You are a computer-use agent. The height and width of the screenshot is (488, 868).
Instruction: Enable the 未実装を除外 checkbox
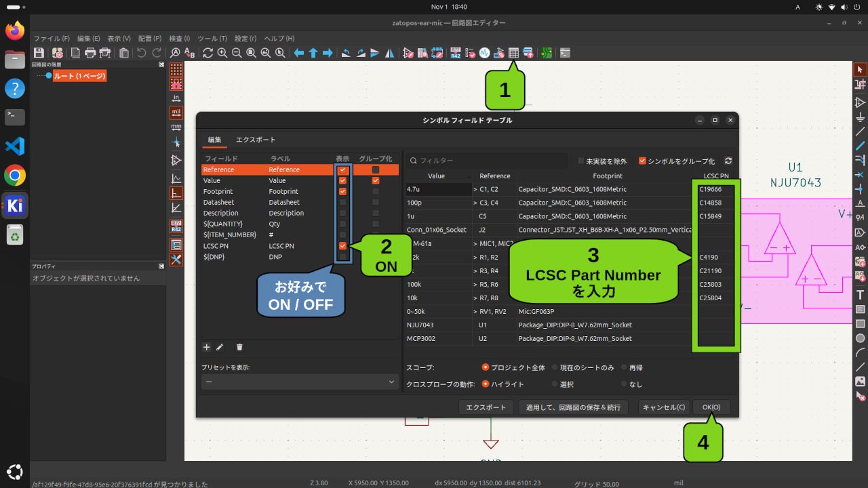click(x=581, y=161)
